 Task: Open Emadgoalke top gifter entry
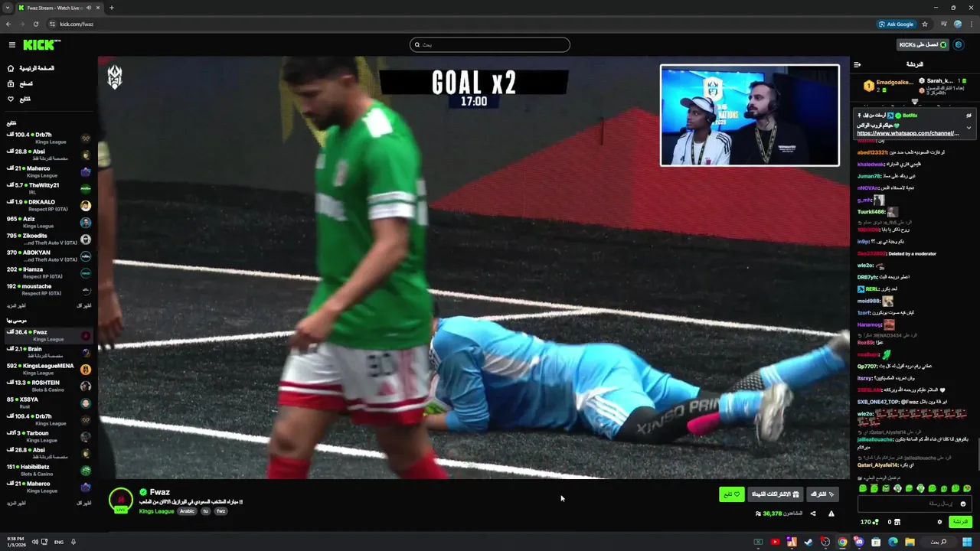[x=888, y=85]
